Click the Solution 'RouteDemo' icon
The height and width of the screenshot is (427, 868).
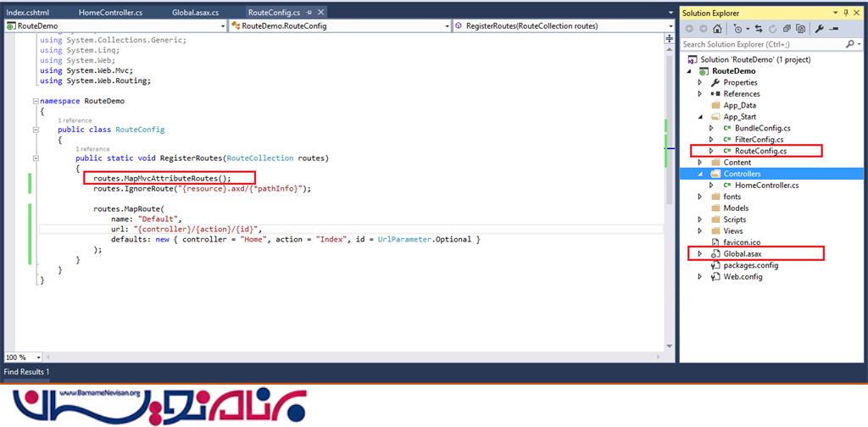coord(692,59)
